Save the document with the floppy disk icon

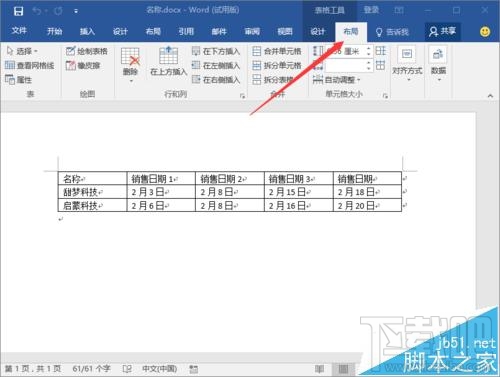coord(18,11)
